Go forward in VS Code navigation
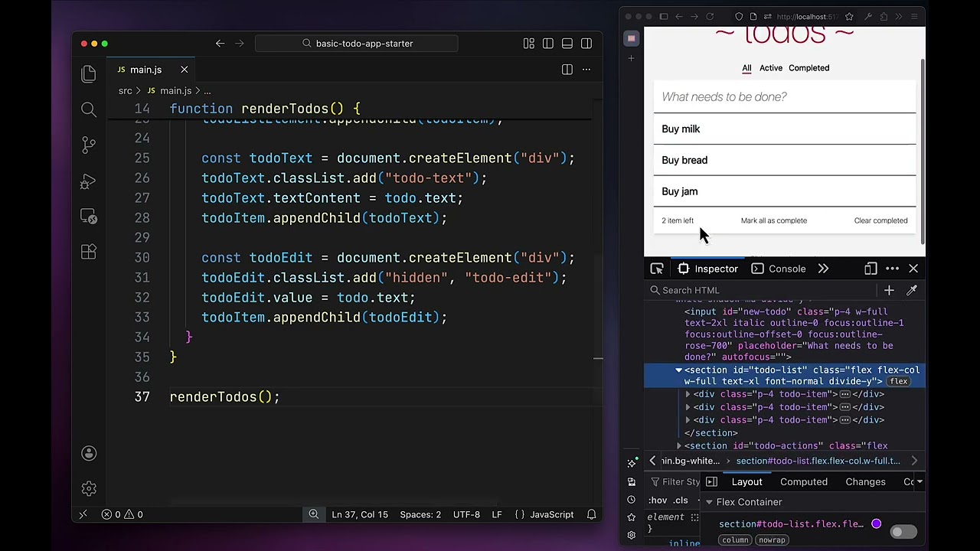The width and height of the screenshot is (980, 551). [x=239, y=44]
